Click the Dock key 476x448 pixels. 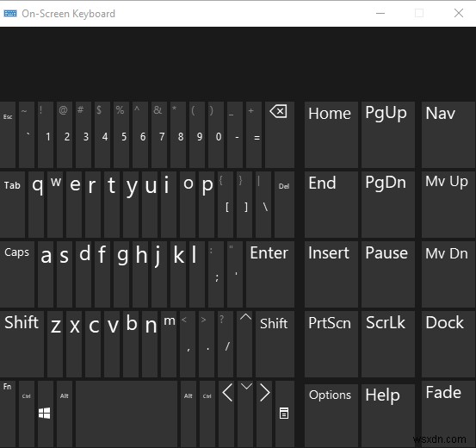point(448,344)
